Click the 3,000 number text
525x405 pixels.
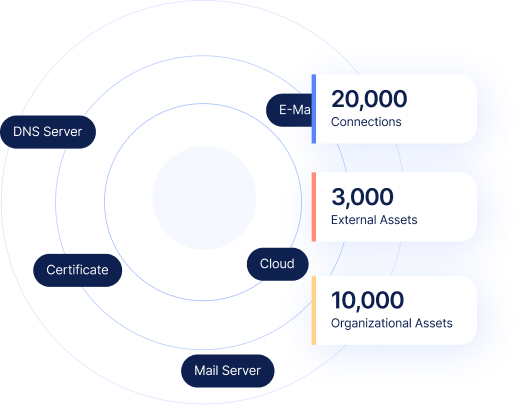coord(362,197)
